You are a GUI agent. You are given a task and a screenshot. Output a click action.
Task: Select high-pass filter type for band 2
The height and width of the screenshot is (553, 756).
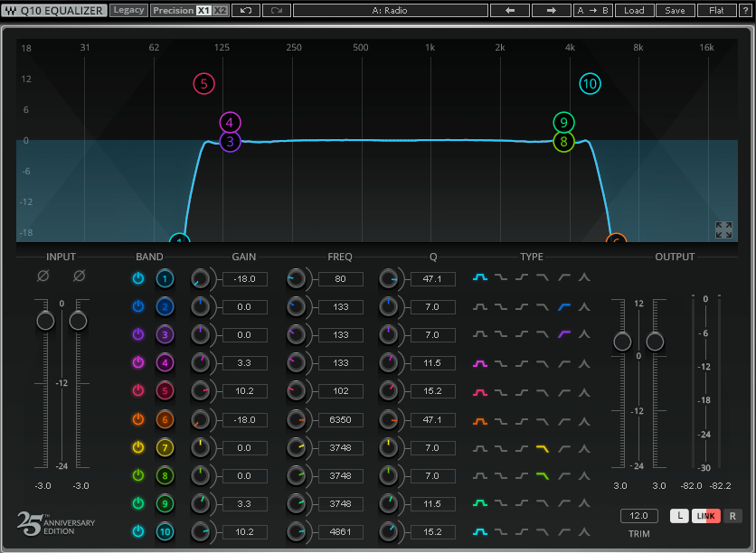(563, 306)
